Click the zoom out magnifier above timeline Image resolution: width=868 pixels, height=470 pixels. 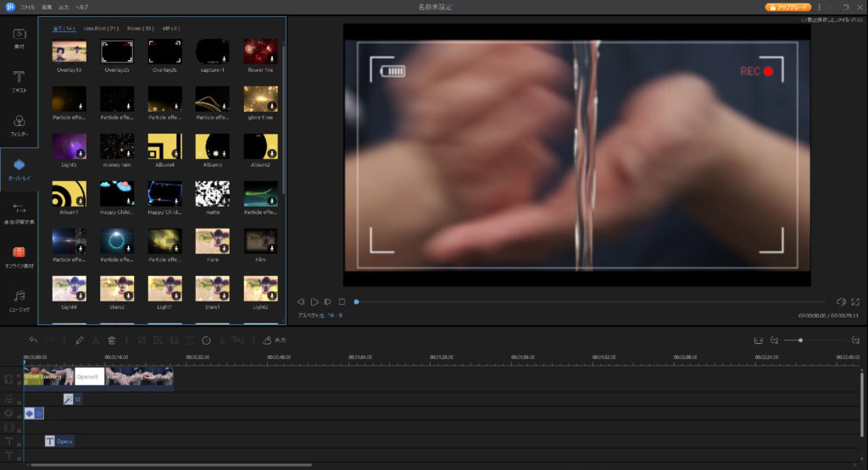(775, 340)
